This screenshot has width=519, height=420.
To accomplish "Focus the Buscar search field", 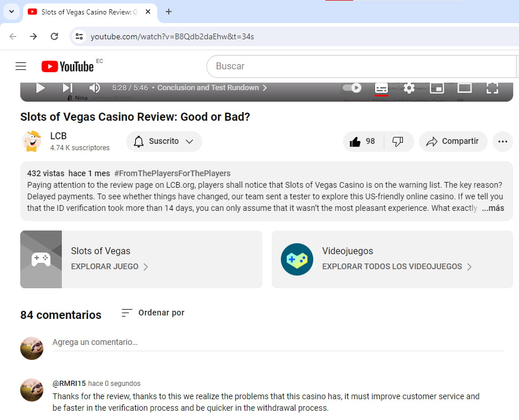I will [x=361, y=66].
